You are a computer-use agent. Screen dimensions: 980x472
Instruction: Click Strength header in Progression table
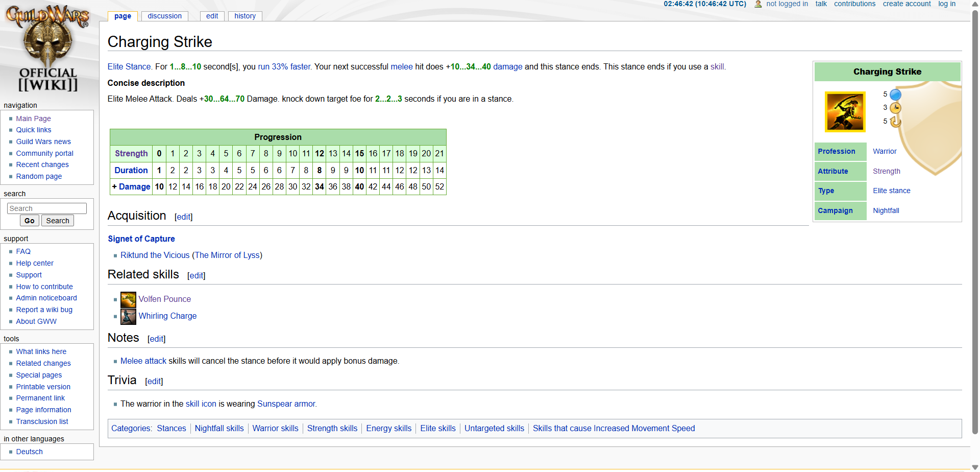[x=131, y=153]
